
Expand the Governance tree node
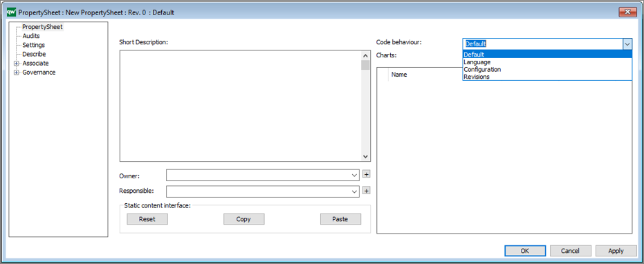coord(17,73)
